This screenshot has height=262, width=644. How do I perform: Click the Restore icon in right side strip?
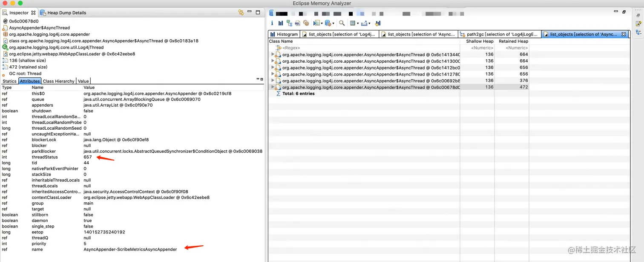(x=638, y=15)
